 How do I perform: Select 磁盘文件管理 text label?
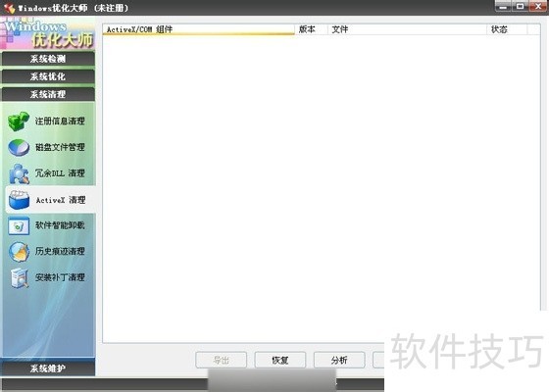point(60,147)
